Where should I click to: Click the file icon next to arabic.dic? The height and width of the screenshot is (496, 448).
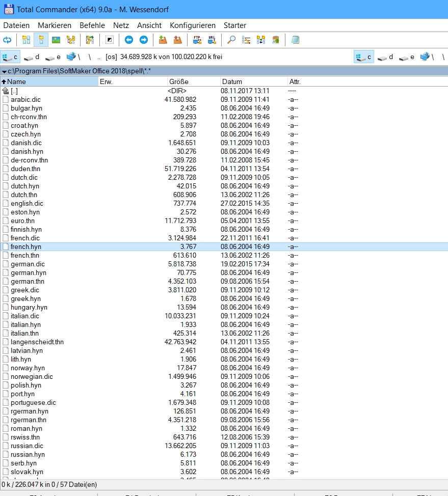coord(6,100)
